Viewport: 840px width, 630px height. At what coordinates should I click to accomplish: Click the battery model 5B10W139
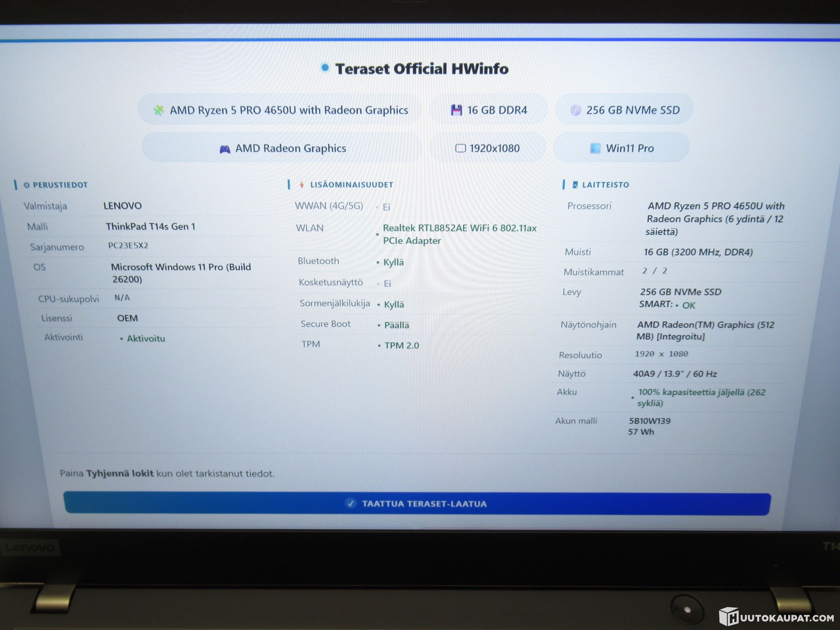pyautogui.click(x=650, y=421)
